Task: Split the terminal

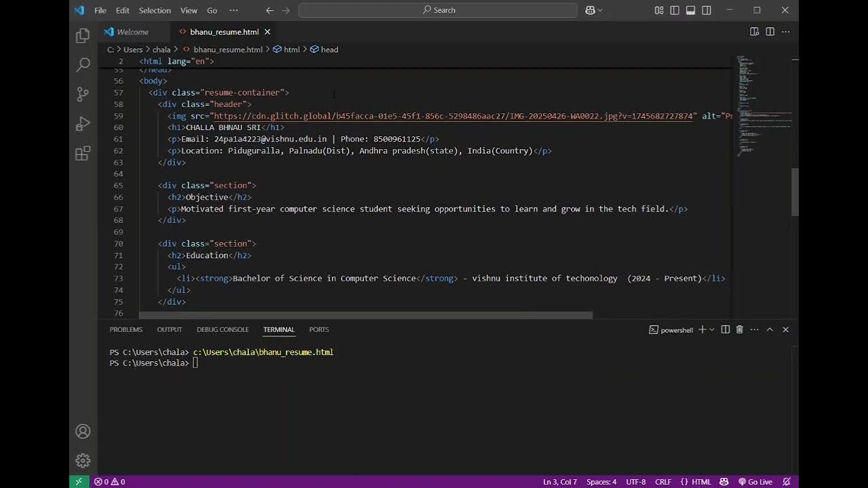Action: click(726, 329)
